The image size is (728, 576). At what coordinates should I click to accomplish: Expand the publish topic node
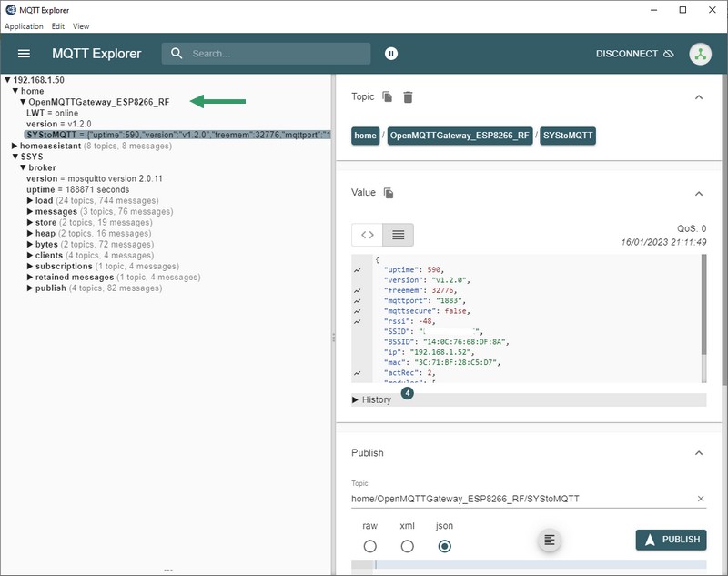(x=30, y=288)
